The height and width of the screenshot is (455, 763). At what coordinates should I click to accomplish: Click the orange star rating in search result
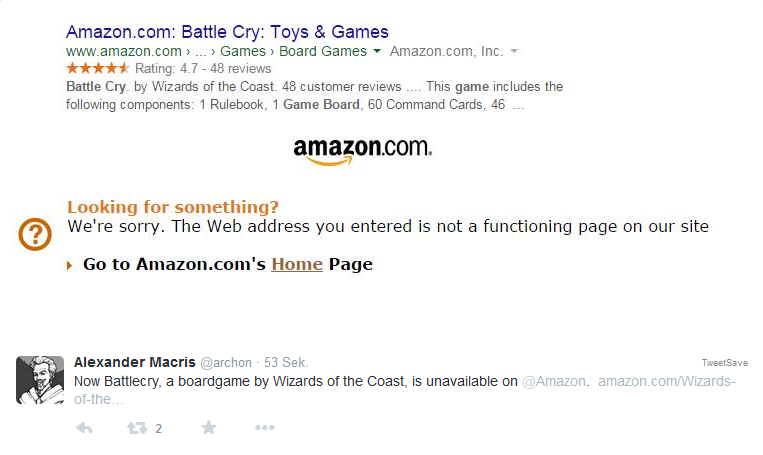pyautogui.click(x=97, y=69)
